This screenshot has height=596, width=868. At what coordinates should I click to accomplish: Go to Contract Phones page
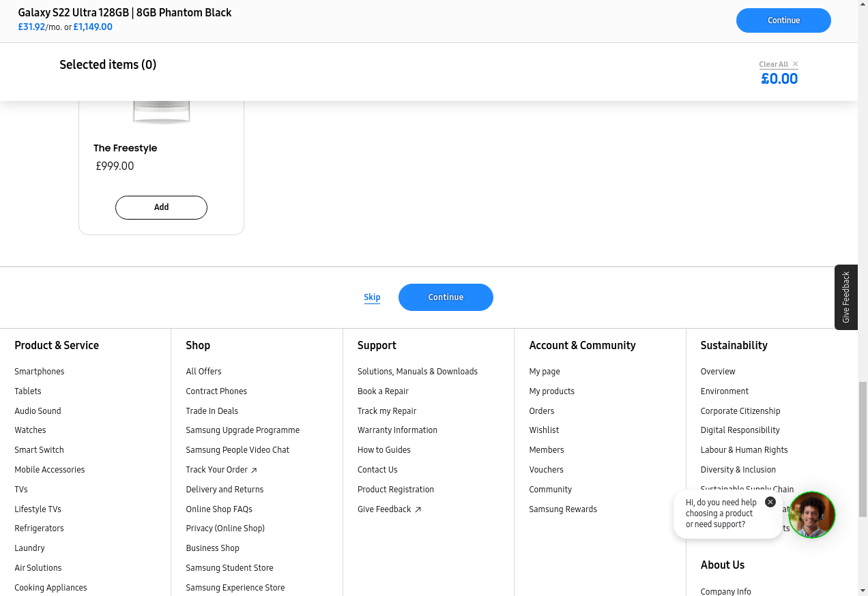216,391
